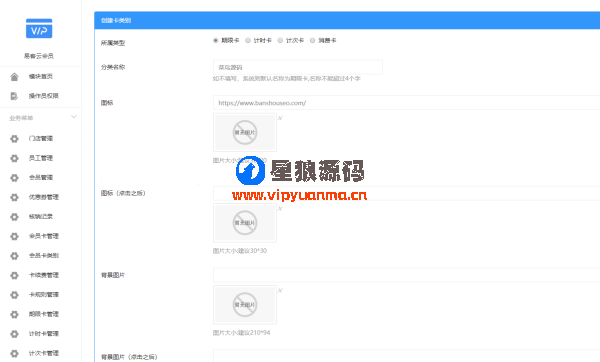
Task: Click the 所属类型 field label
Action: 113,43
